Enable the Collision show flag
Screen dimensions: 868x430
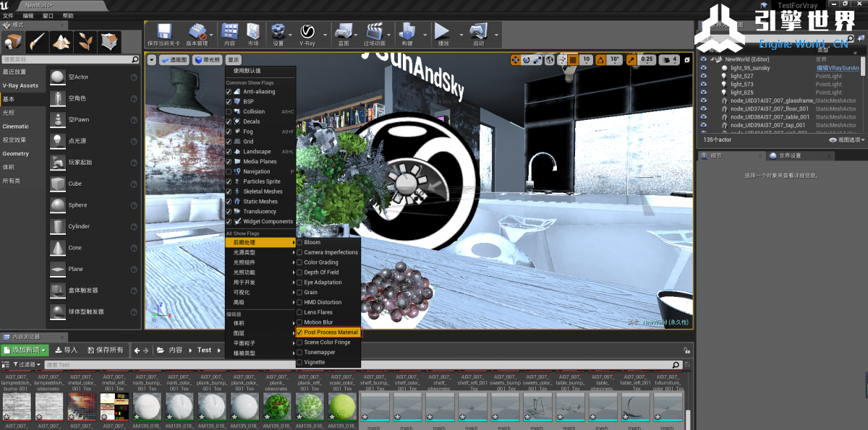point(229,112)
